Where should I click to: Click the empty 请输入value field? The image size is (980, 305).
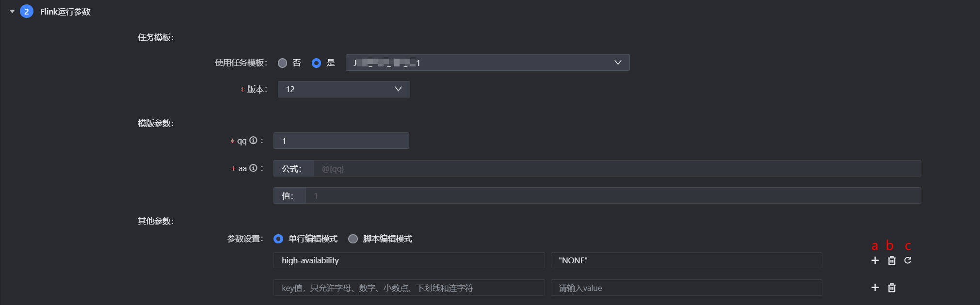click(686, 288)
